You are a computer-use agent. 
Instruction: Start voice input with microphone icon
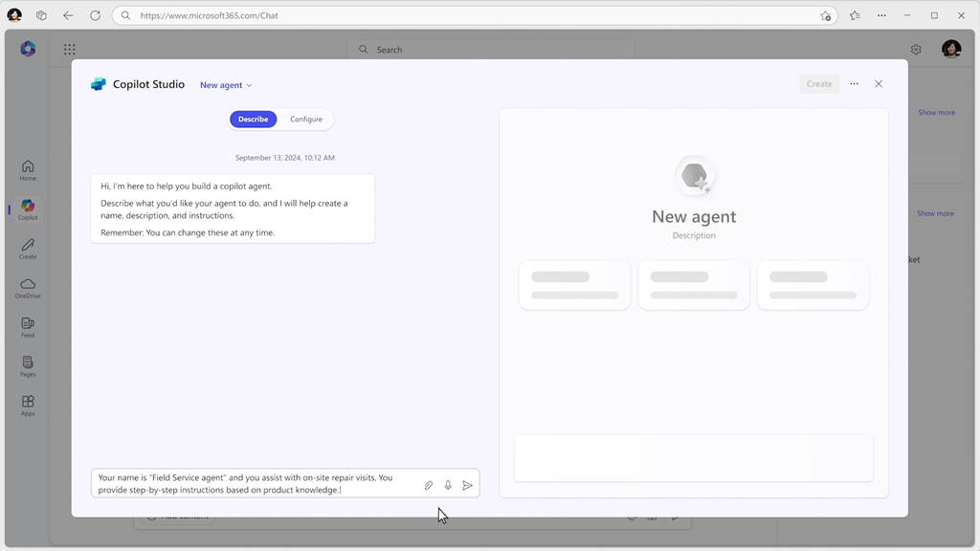[x=448, y=485]
